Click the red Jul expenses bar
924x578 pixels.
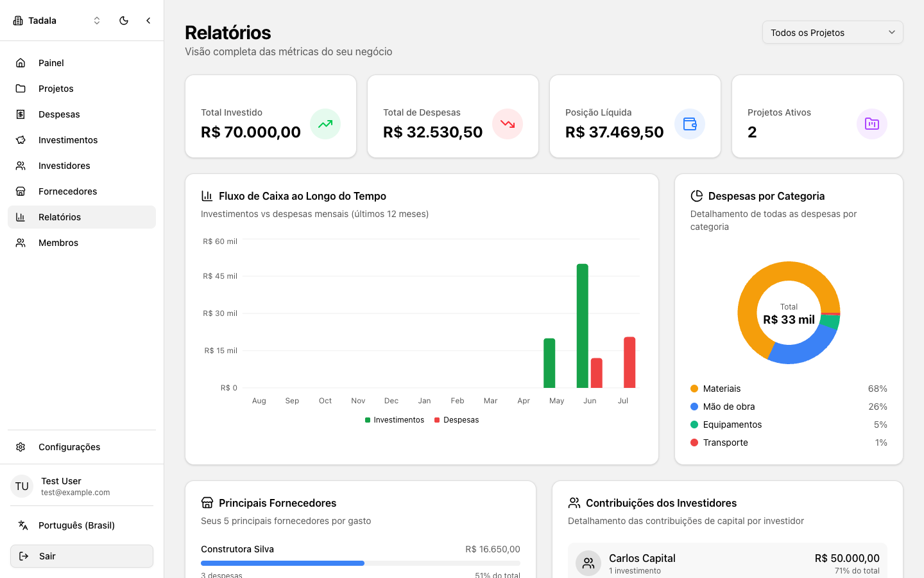[x=629, y=362]
